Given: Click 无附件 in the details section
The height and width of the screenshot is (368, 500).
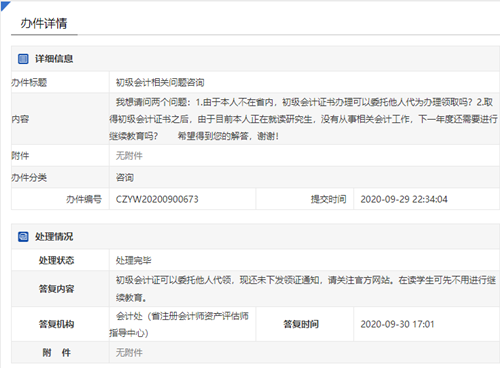Looking at the screenshot, I should click(x=129, y=156).
